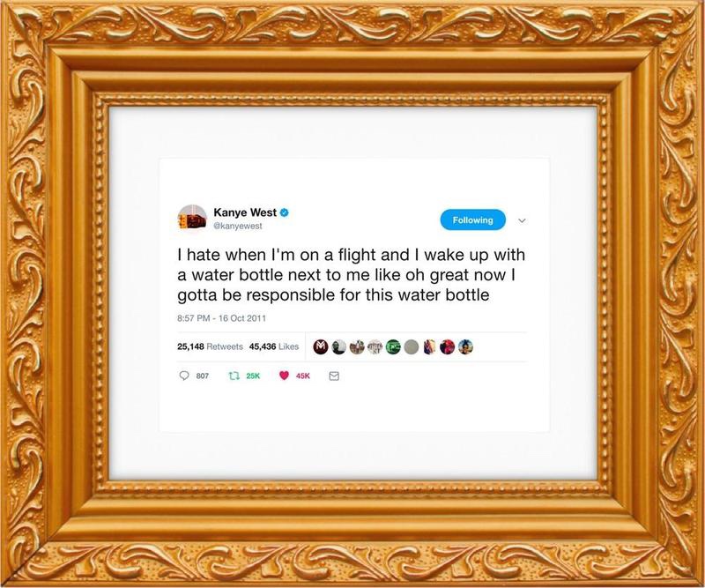Open Kanye West's profile avatar
This screenshot has height=588, width=705.
click(192, 219)
